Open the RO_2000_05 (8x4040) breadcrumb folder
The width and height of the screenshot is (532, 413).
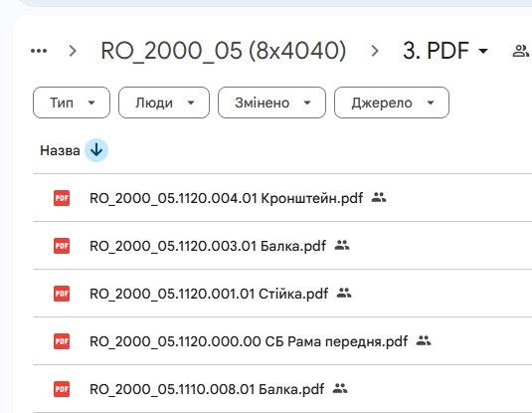click(x=224, y=51)
